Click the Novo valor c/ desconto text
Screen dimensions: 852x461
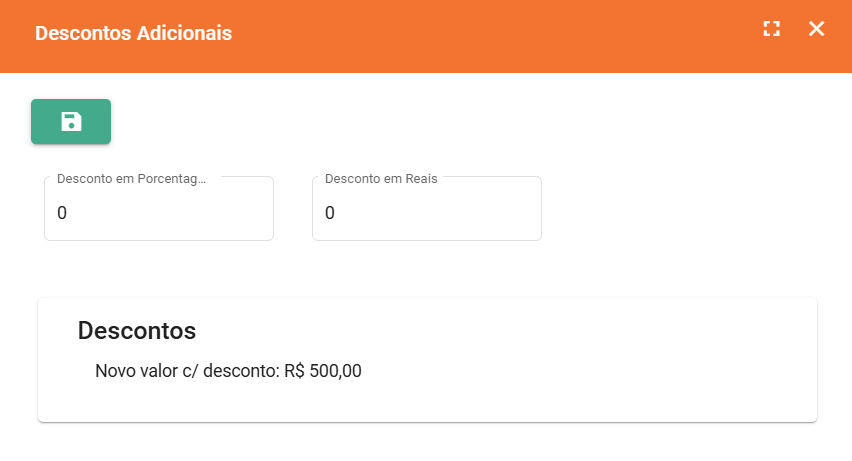(187, 371)
